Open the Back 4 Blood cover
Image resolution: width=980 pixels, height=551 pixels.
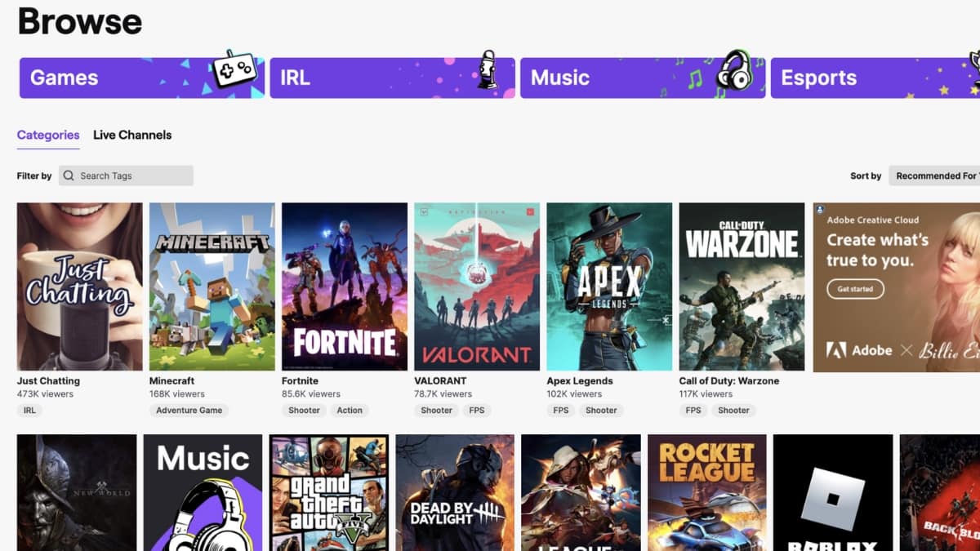point(940,492)
